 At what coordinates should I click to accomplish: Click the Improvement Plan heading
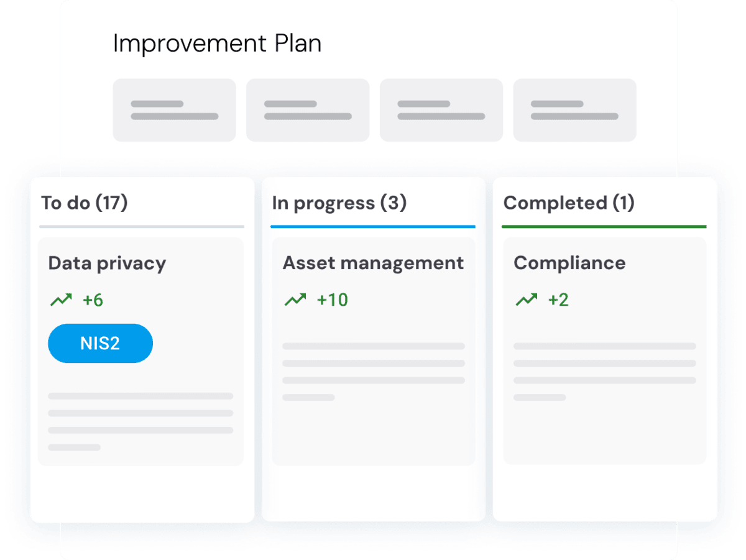tap(217, 44)
